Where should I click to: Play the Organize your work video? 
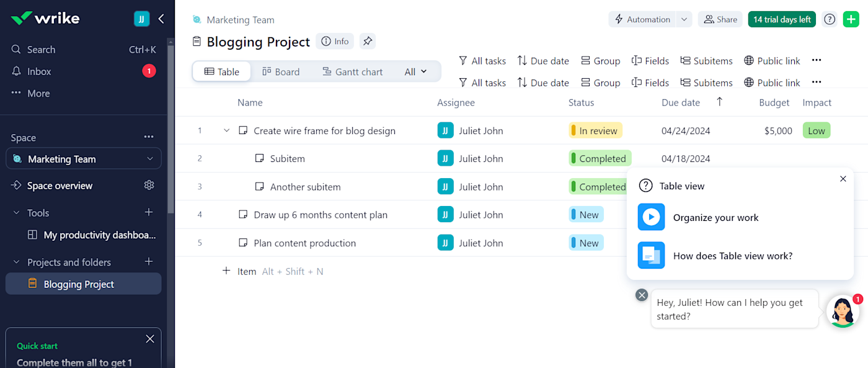click(x=651, y=217)
